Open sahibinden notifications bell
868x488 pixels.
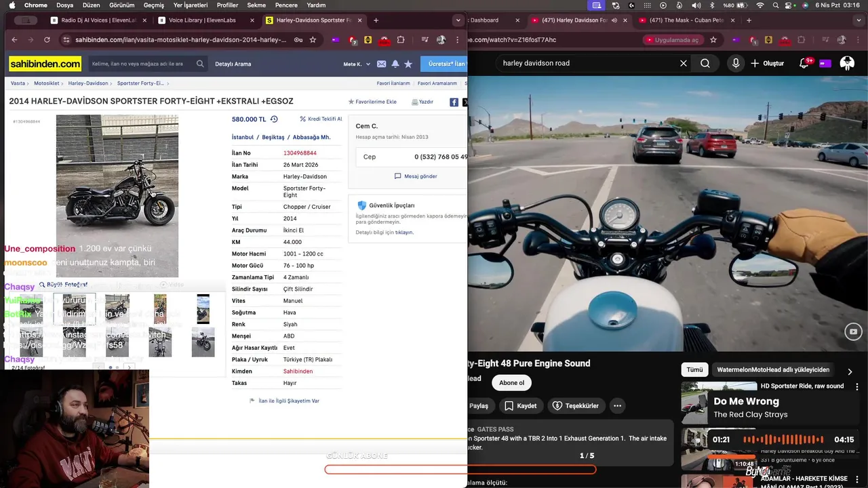pyautogui.click(x=395, y=64)
